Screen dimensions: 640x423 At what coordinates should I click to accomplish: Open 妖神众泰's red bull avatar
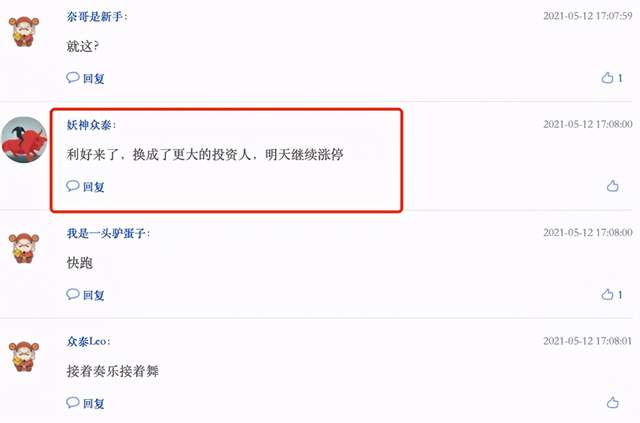pyautogui.click(x=24, y=140)
